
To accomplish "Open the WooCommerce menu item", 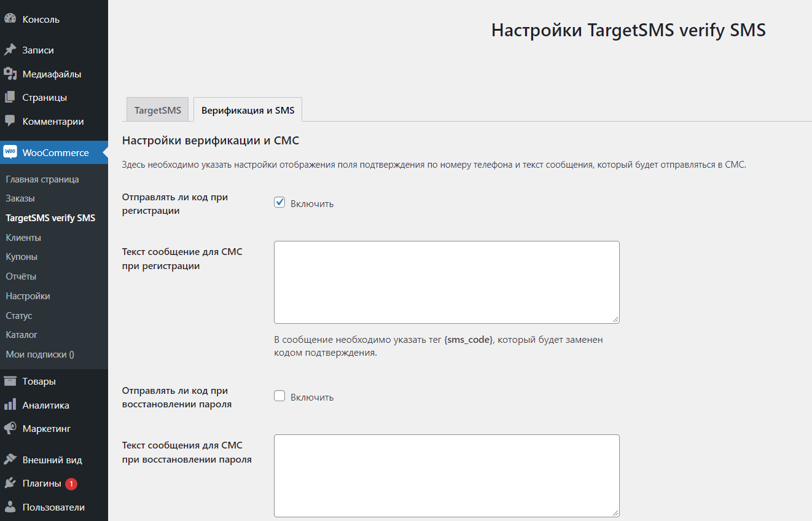I will tap(54, 152).
